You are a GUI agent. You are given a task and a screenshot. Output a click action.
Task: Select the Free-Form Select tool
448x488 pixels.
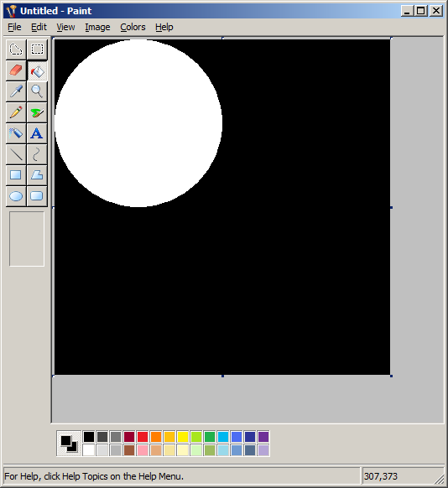pos(16,49)
